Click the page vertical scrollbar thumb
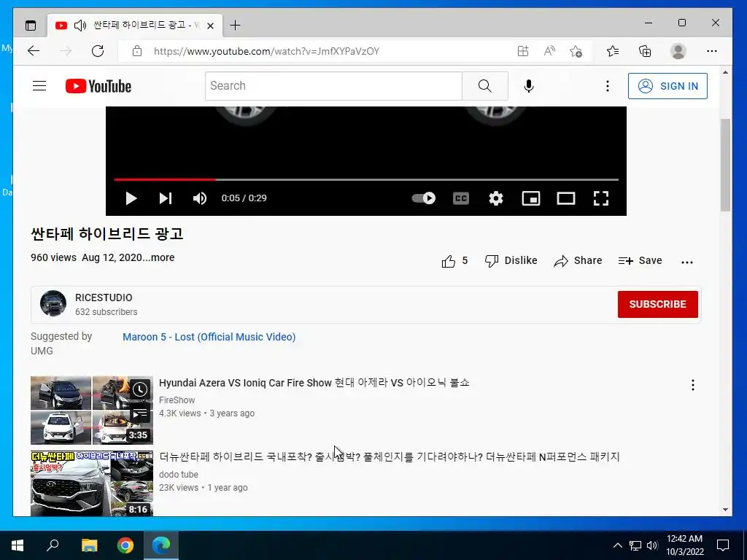Viewport: 747px width, 560px height. click(725, 165)
